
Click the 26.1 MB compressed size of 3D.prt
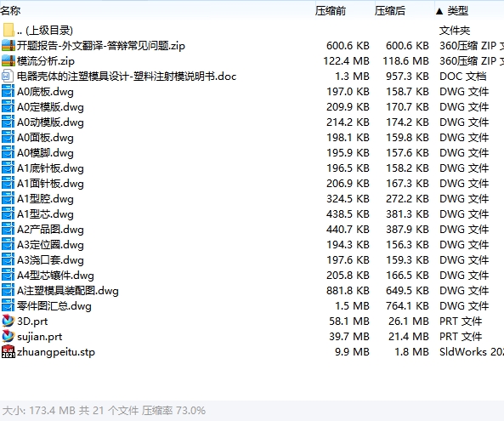[408, 321]
